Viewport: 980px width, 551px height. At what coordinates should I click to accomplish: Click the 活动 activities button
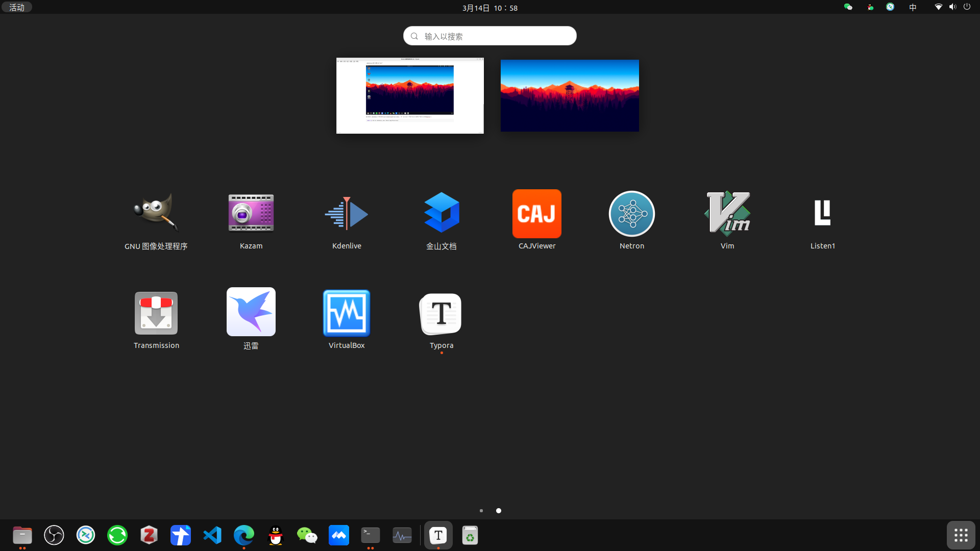click(x=17, y=7)
